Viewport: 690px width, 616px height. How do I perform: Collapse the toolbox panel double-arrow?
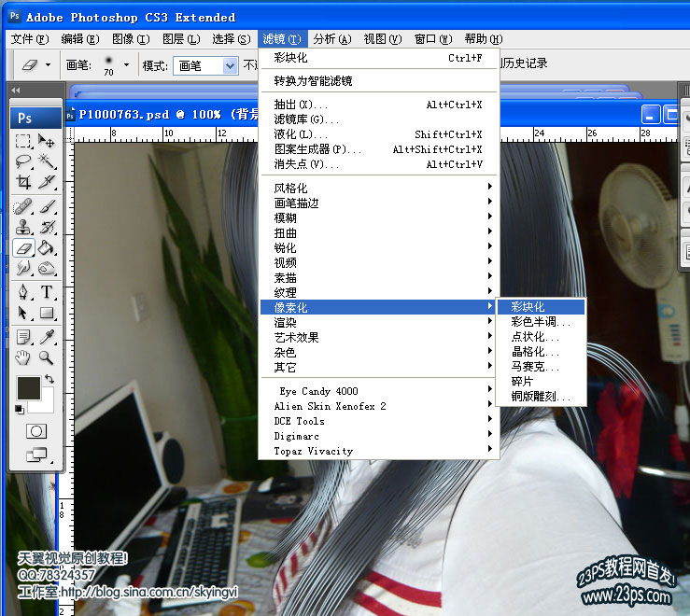[16, 91]
